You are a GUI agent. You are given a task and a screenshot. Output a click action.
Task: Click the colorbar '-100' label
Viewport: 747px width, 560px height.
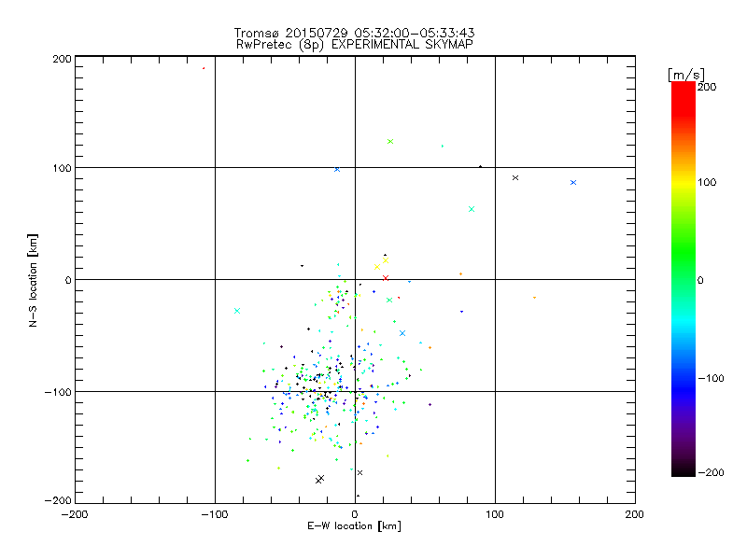point(711,378)
